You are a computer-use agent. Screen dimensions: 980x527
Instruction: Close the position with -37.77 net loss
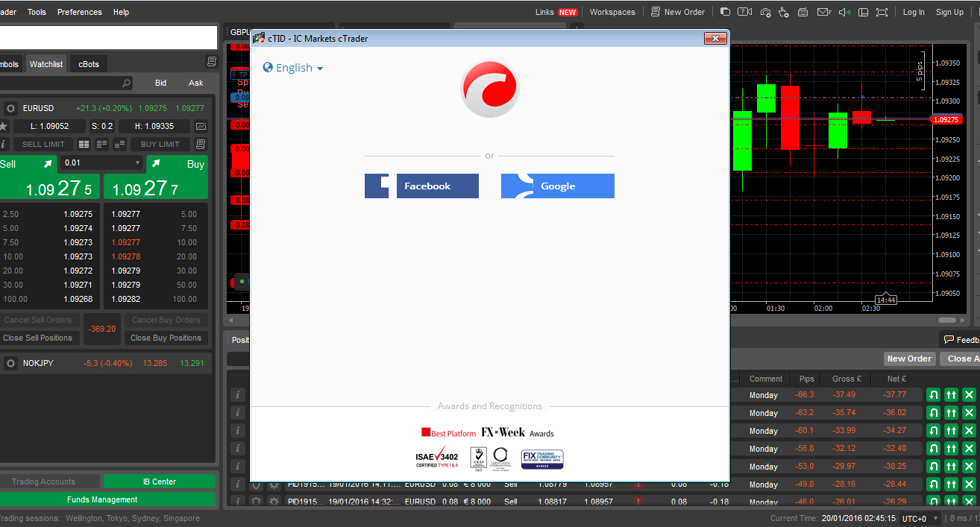tap(969, 394)
